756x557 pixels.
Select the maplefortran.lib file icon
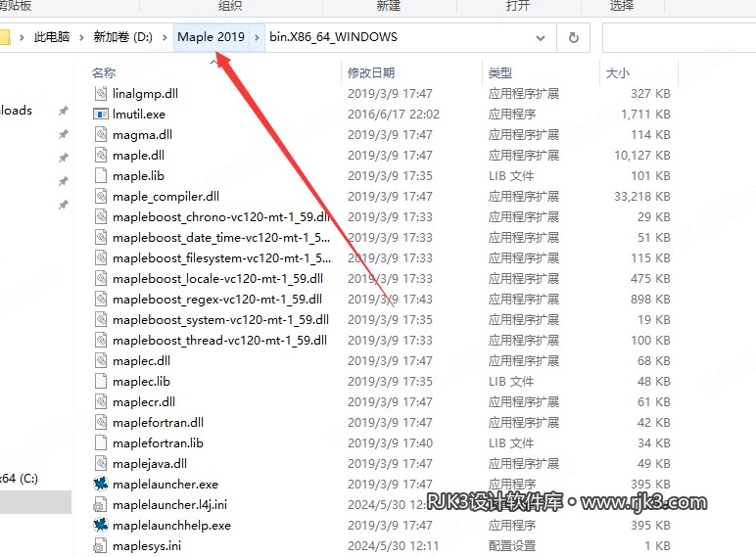point(100,442)
